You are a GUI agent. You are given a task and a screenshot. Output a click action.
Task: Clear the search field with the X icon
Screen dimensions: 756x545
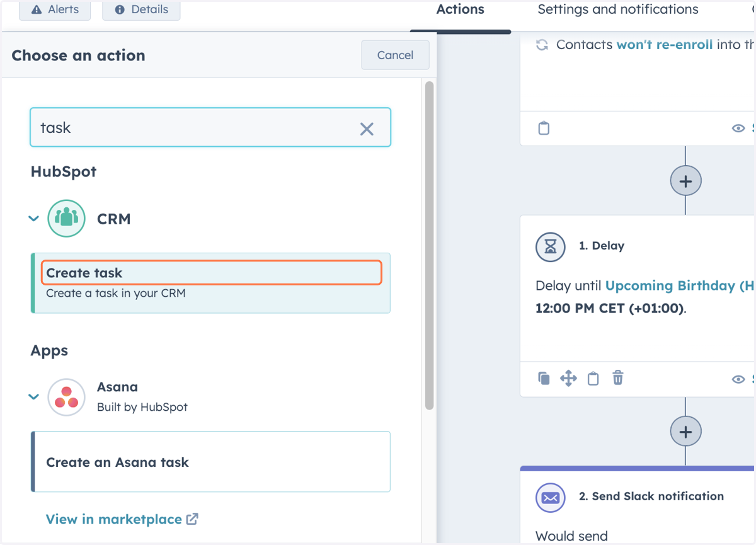[x=367, y=129]
